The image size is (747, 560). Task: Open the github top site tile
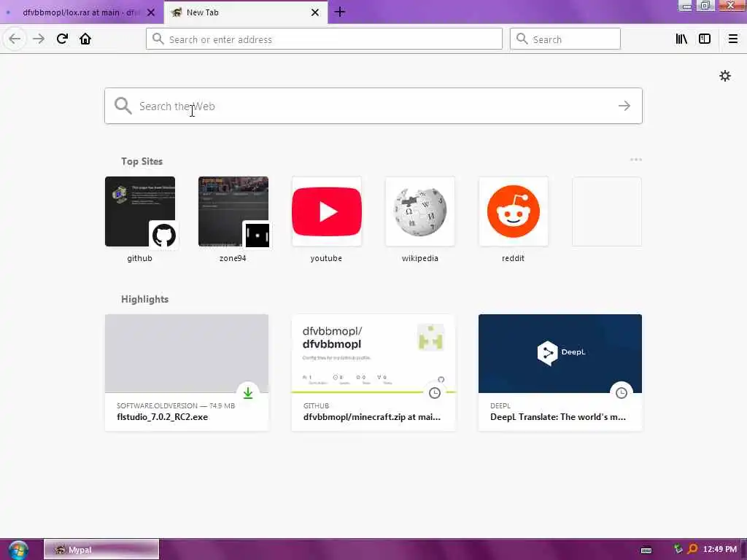140,212
